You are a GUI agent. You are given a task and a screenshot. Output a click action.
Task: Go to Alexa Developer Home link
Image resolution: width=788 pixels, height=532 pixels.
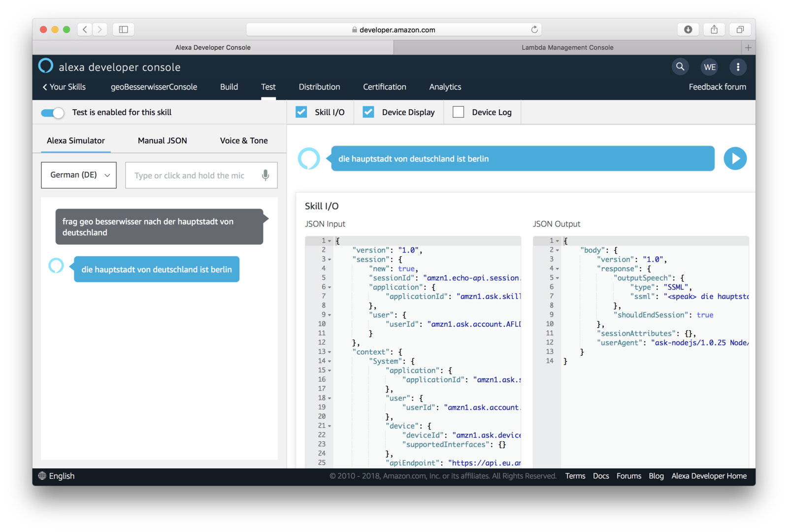pos(709,476)
